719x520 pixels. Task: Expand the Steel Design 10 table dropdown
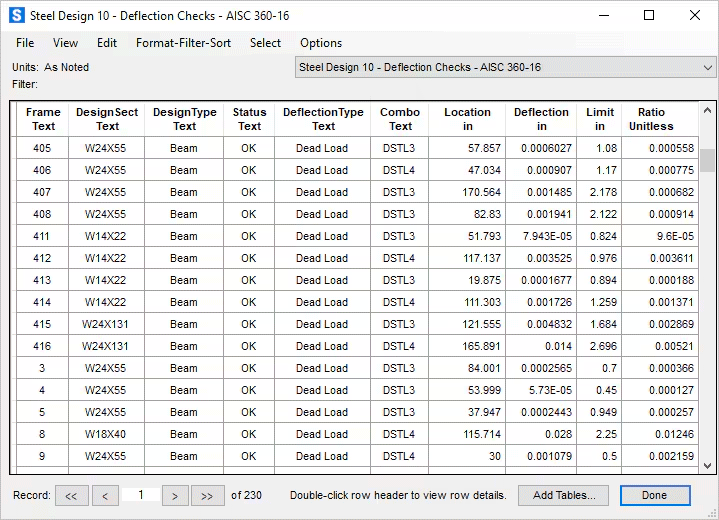click(x=708, y=68)
